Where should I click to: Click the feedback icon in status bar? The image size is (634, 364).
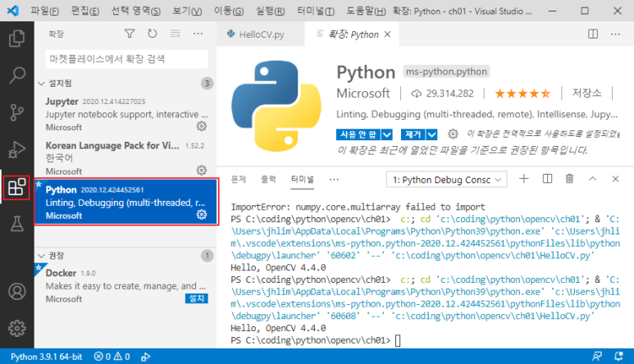pyautogui.click(x=597, y=357)
